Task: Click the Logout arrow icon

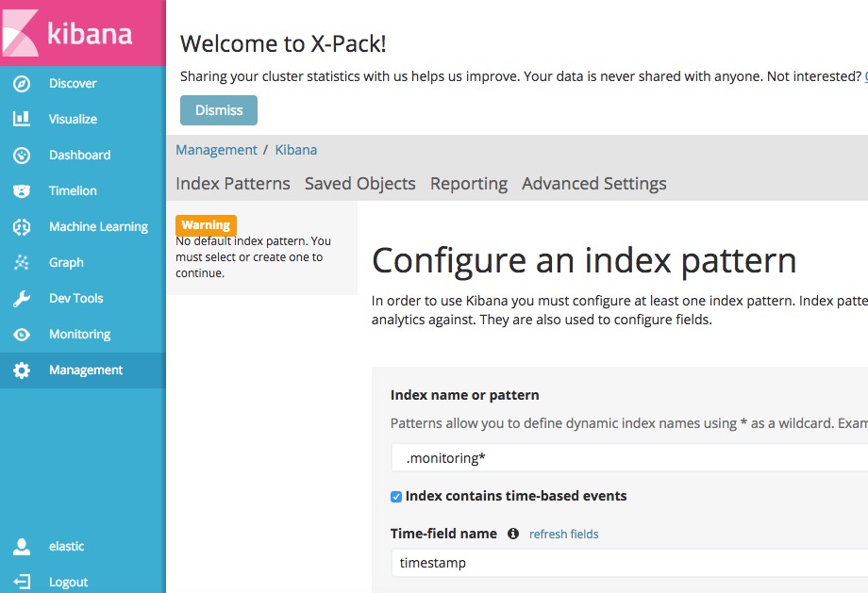Action: tap(22, 582)
